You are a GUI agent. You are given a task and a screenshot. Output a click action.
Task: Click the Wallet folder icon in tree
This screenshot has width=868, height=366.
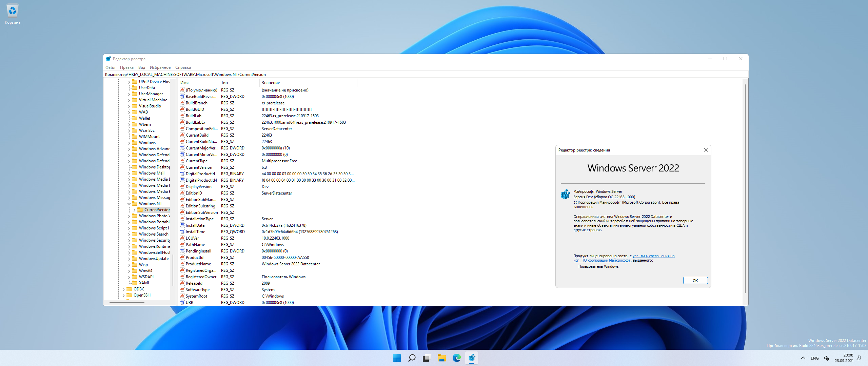(x=135, y=118)
